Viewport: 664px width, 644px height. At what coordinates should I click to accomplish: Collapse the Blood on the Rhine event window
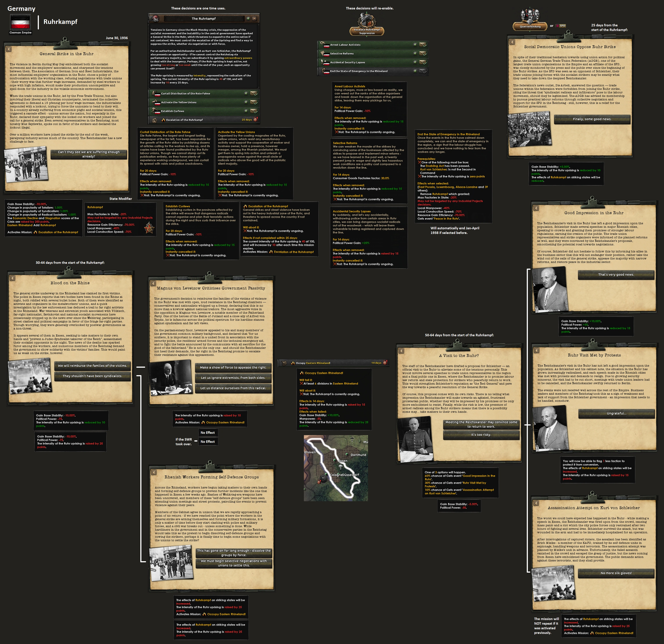(13, 278)
